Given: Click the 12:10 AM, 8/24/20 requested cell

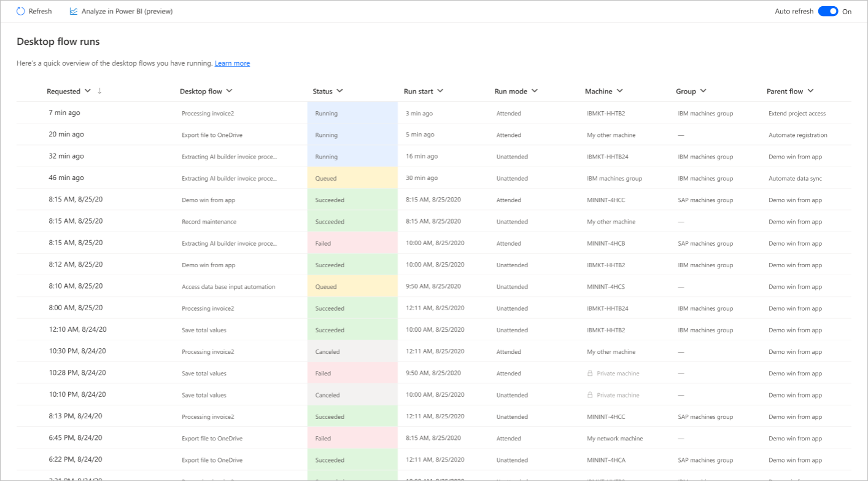Looking at the screenshot, I should pos(77,329).
